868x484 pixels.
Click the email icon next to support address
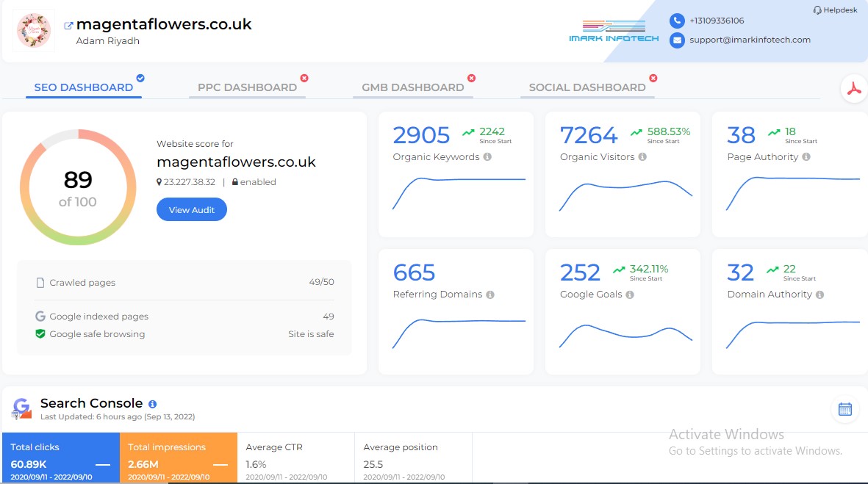677,40
